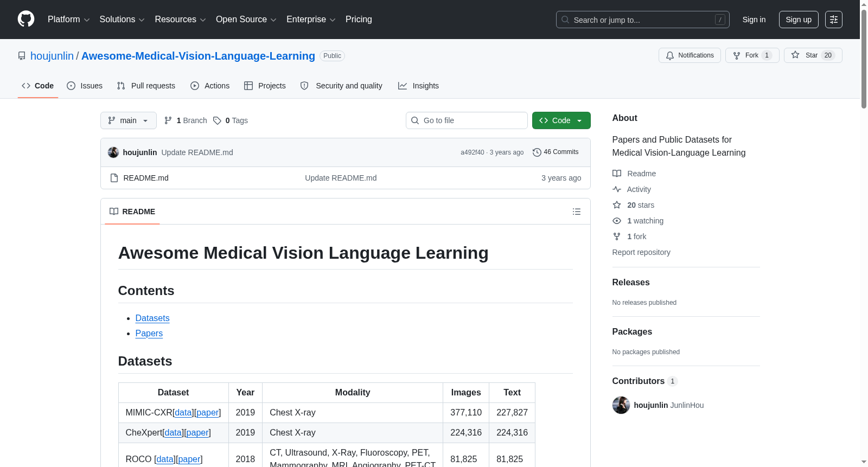
Task: Click the README.md file icon
Action: (114, 178)
